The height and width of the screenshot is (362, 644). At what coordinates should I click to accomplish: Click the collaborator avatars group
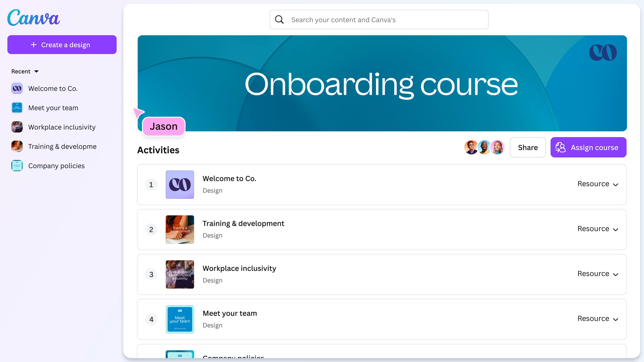click(x=484, y=147)
